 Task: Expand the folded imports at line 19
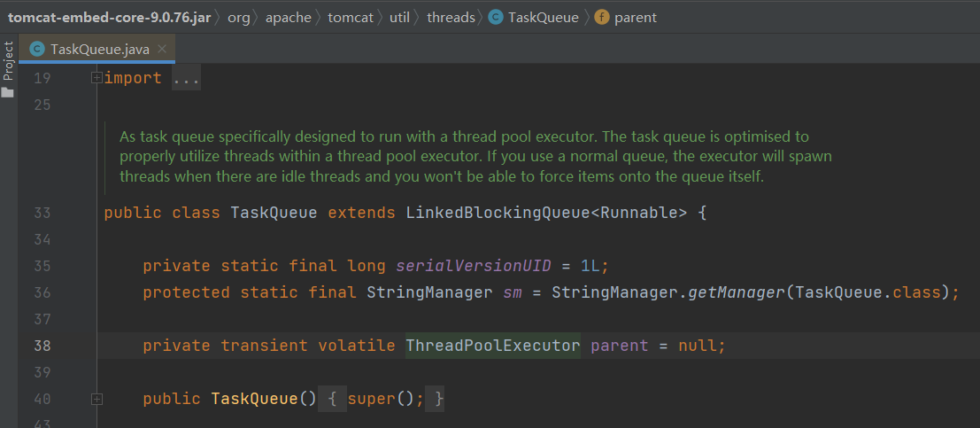(x=96, y=79)
